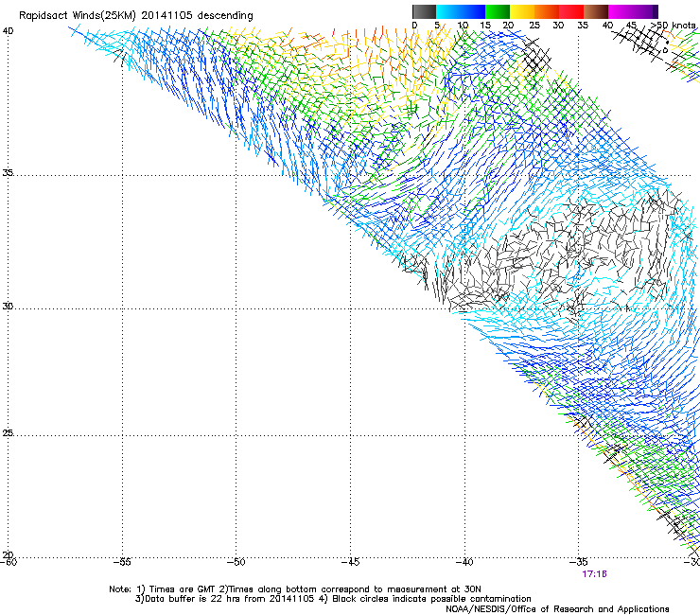
Task: Click longitude label '-55'
Action: (122, 562)
